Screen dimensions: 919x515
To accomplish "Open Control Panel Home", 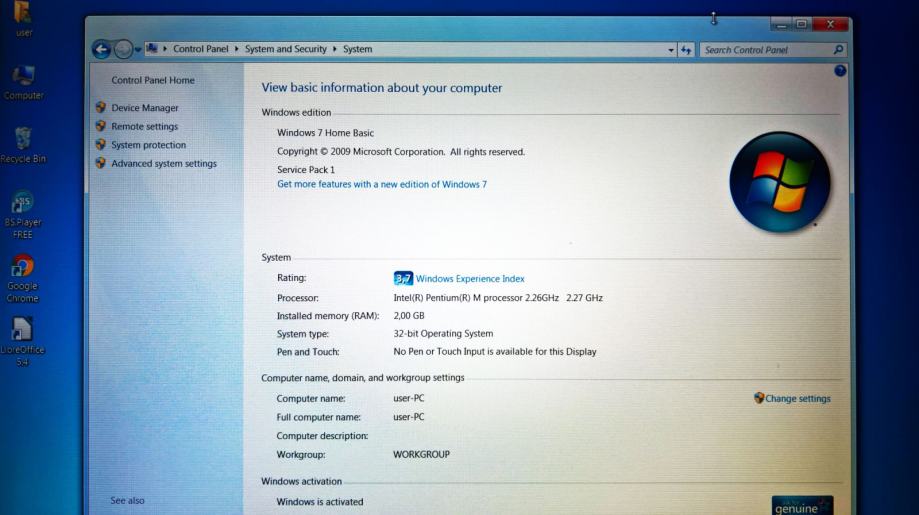I will click(x=153, y=80).
